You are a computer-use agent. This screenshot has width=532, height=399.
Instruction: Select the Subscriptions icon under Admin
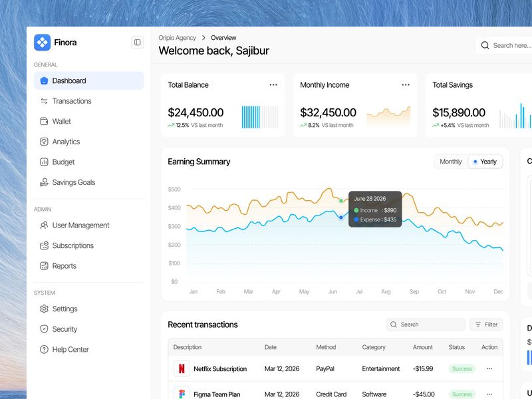pos(44,245)
